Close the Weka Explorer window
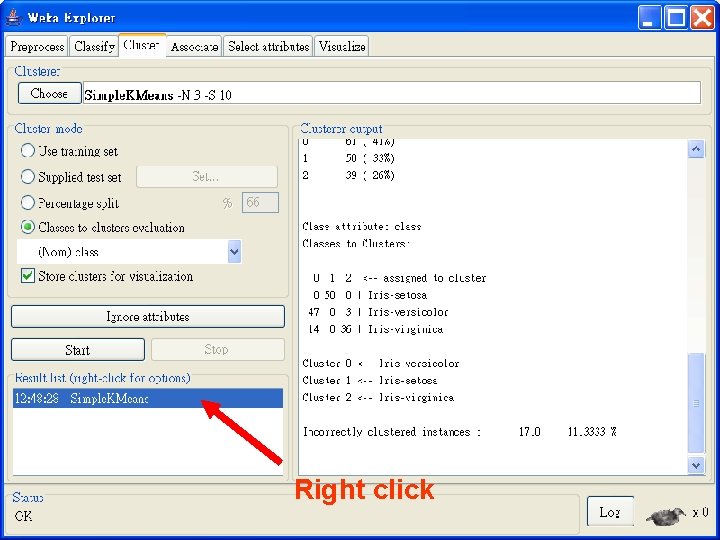720x540 pixels. pos(703,17)
